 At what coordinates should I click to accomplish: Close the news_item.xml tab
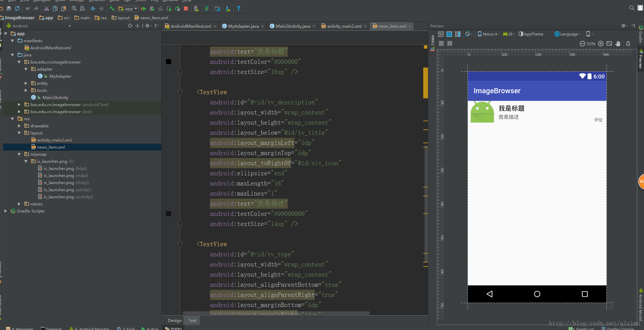[x=410, y=26]
